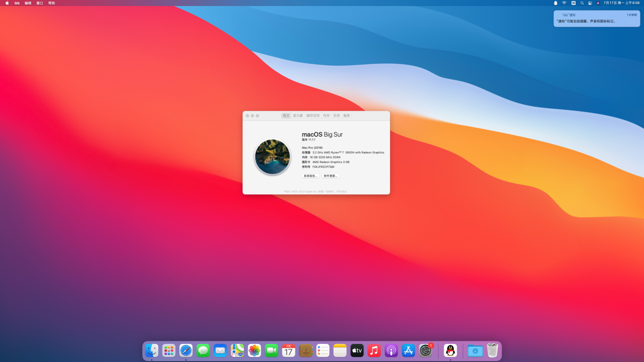644x362 pixels.
Task: Open the 拼 Pinyin input source menu
Action: (x=573, y=3)
